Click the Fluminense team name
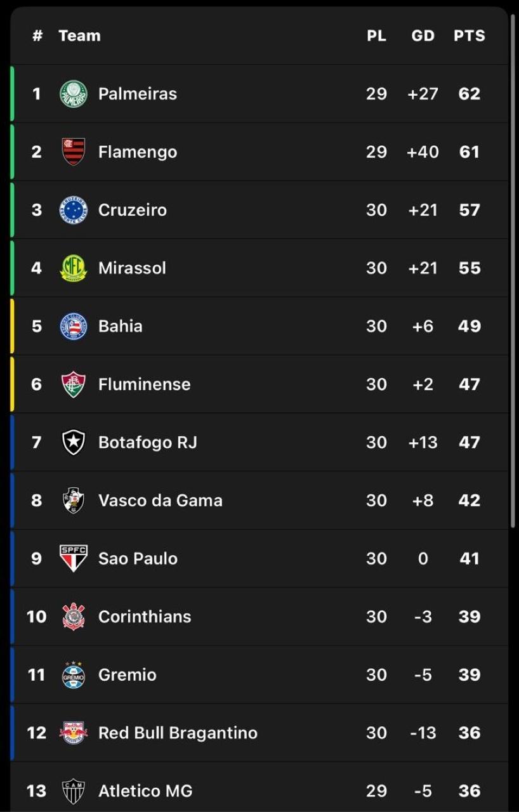 click(x=144, y=384)
